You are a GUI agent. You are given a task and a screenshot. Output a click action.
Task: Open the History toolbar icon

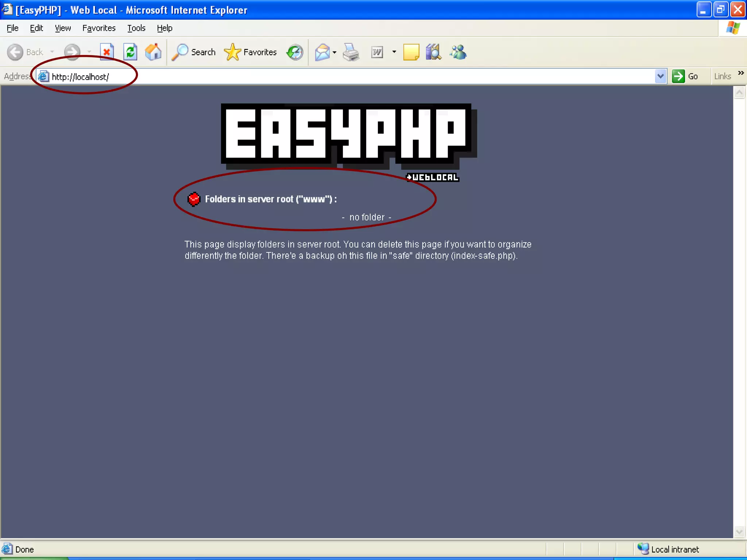pos(295,52)
